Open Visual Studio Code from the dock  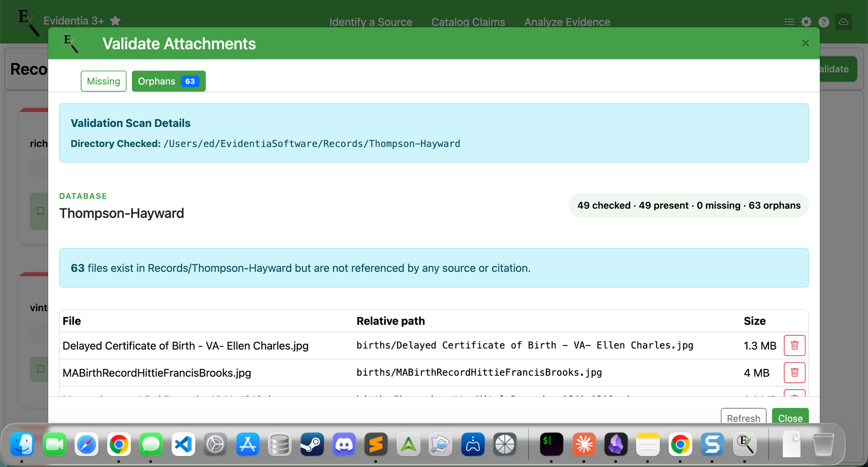pyautogui.click(x=183, y=444)
